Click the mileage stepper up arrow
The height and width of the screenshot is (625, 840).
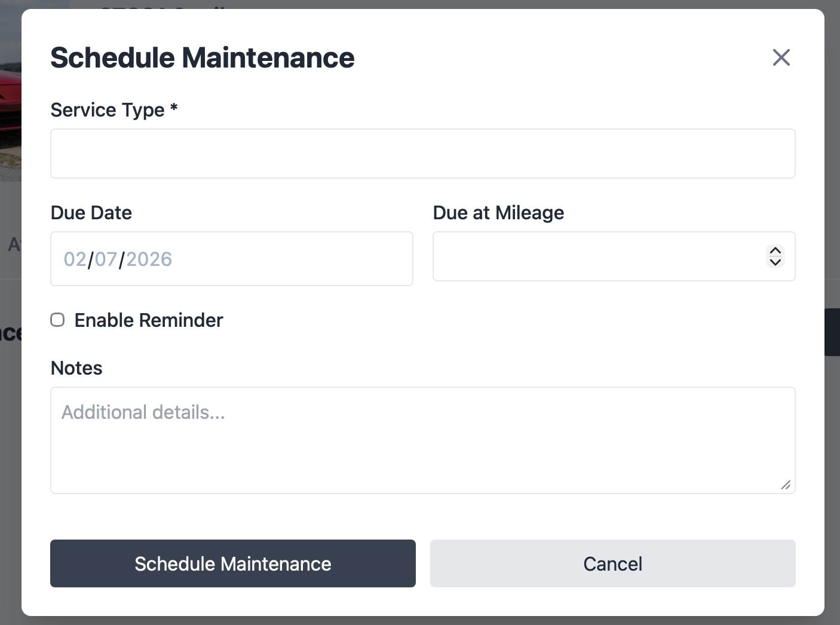(774, 251)
